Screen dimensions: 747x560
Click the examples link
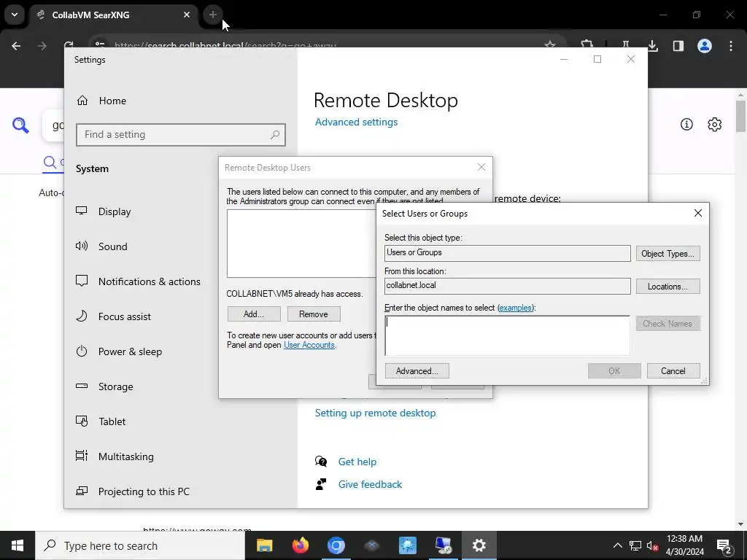point(514,308)
